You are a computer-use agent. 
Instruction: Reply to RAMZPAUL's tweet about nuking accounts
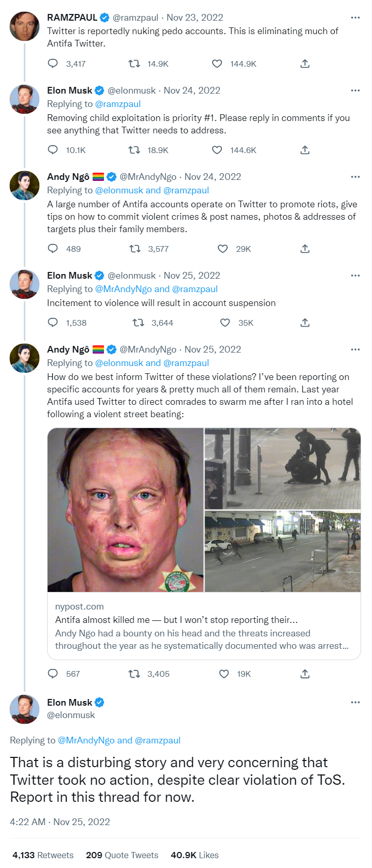(x=52, y=63)
